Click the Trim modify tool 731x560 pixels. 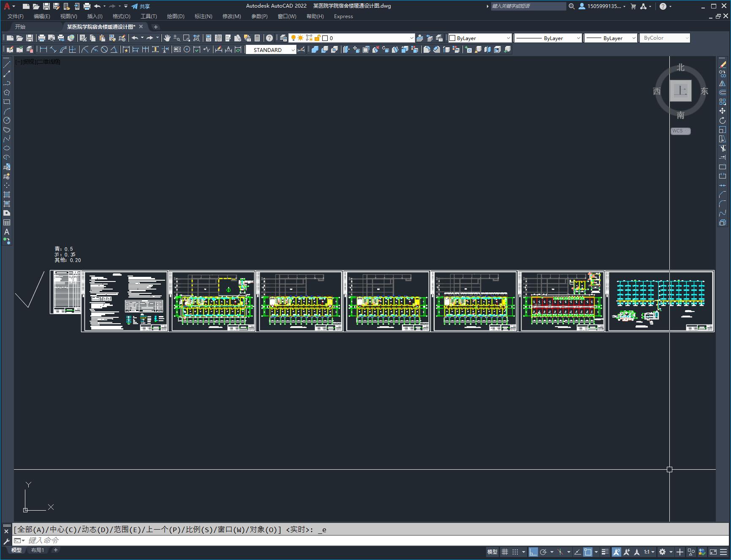(x=723, y=148)
